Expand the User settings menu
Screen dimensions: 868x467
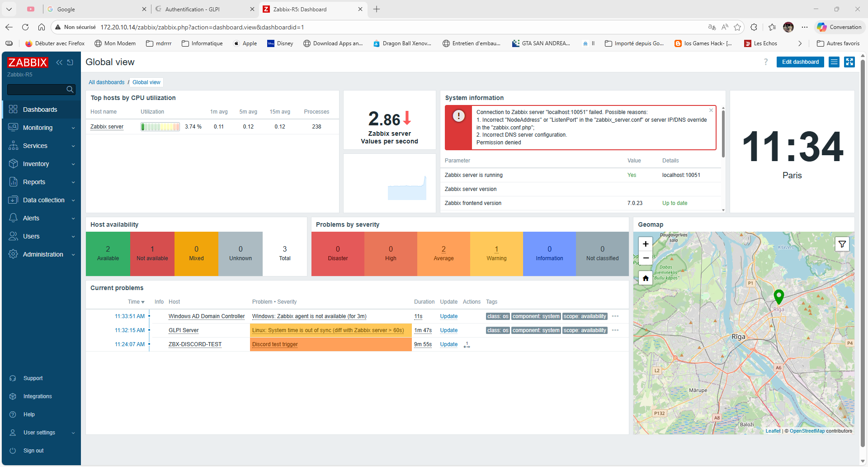pos(39,432)
